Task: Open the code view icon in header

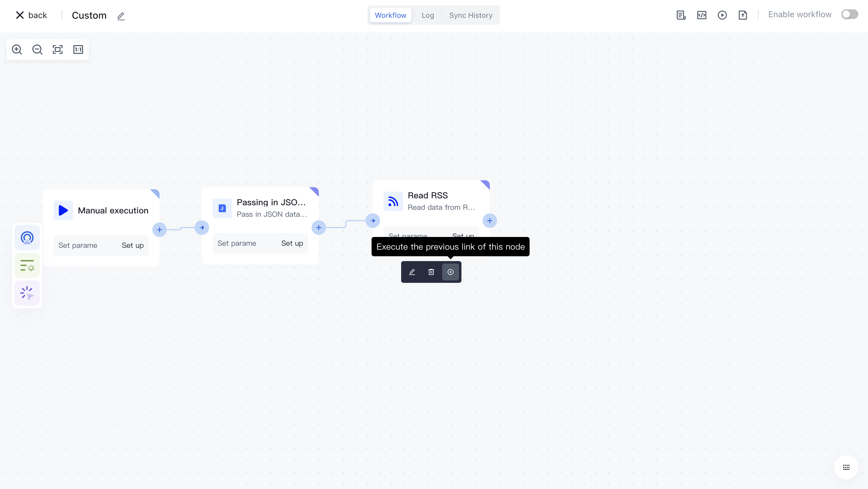Action: [702, 15]
